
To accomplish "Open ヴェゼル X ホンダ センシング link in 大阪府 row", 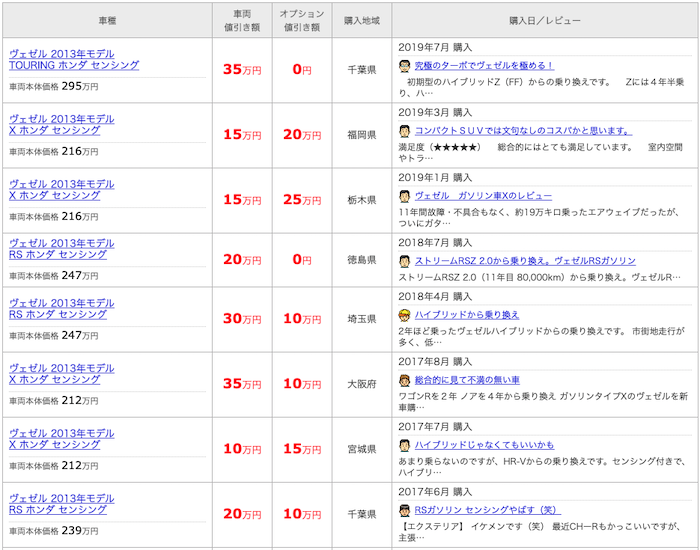I will (62, 374).
